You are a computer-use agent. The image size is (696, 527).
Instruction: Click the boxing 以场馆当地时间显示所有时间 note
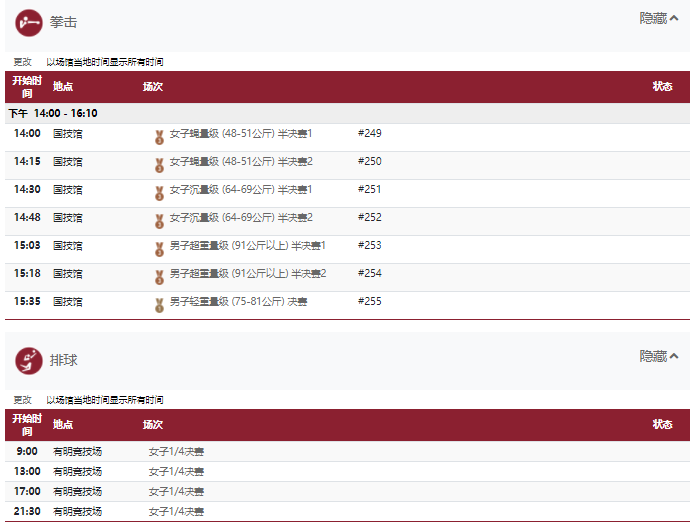tap(105, 62)
